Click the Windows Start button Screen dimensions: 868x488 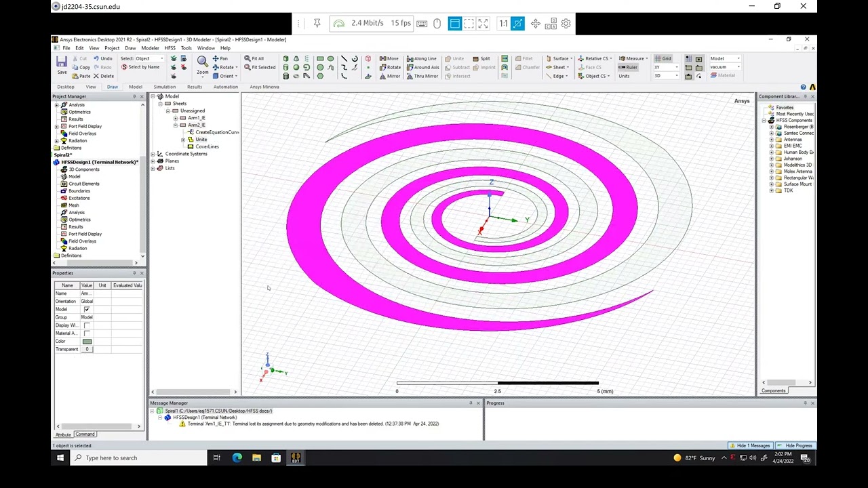click(60, 458)
